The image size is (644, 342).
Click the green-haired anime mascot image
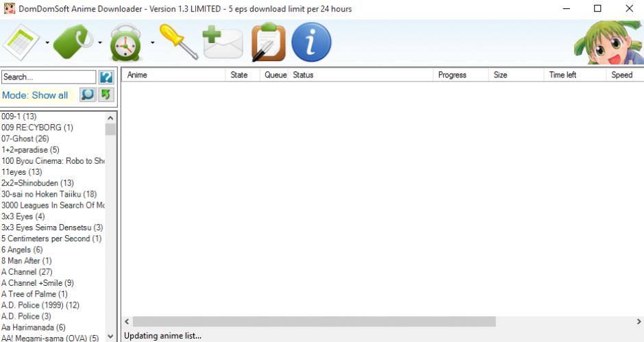click(x=609, y=42)
